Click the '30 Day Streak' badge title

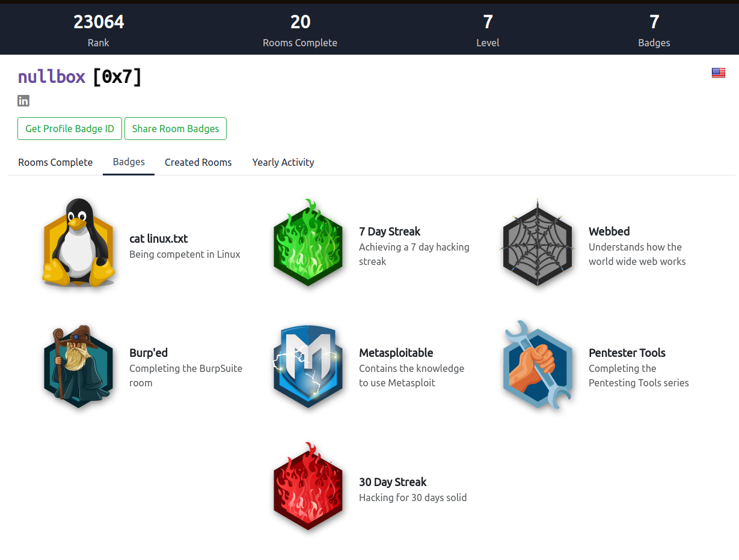393,482
